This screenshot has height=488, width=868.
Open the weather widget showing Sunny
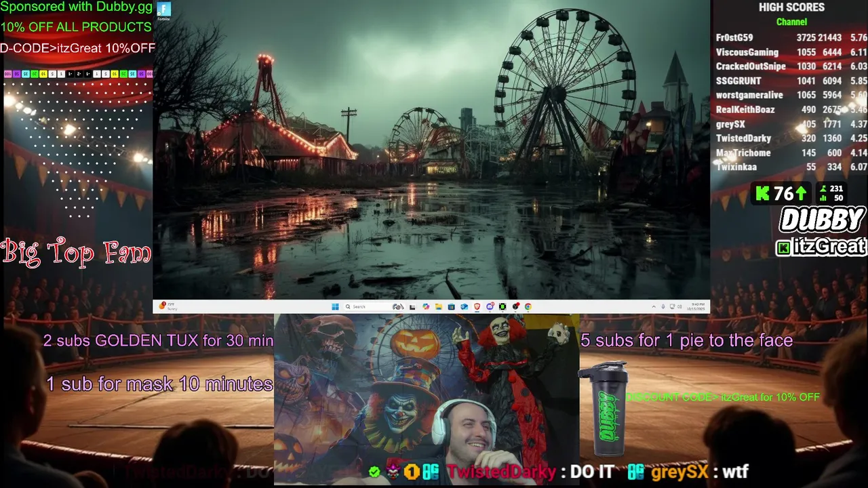click(167, 306)
